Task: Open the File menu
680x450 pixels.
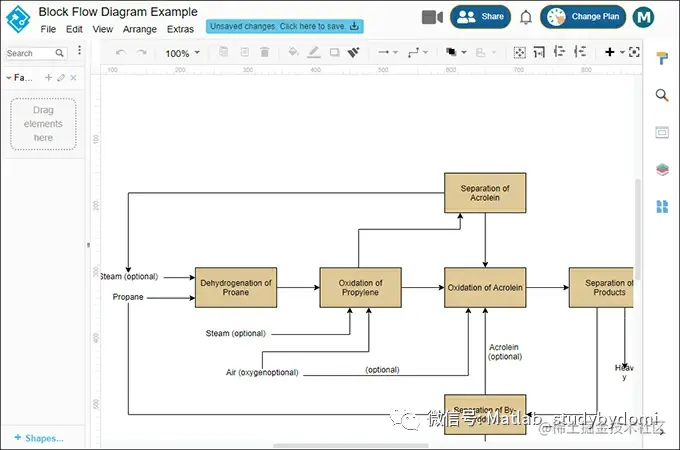Action: (x=48, y=29)
